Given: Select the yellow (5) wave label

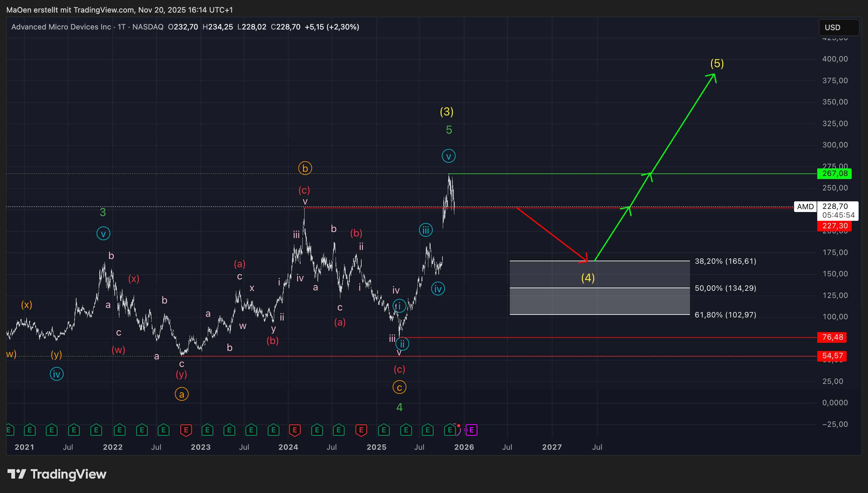Looking at the screenshot, I should pyautogui.click(x=717, y=63).
